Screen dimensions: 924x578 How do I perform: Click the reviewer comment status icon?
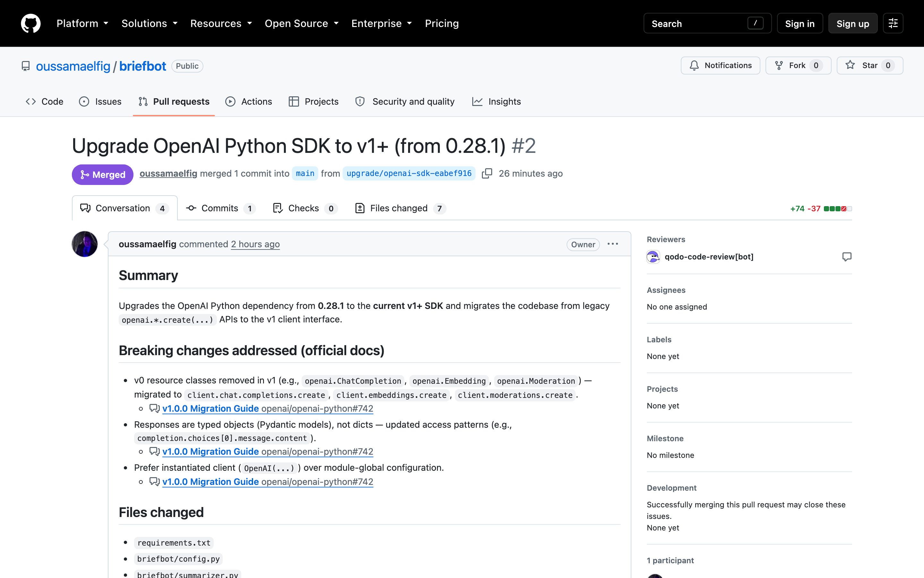[846, 257]
